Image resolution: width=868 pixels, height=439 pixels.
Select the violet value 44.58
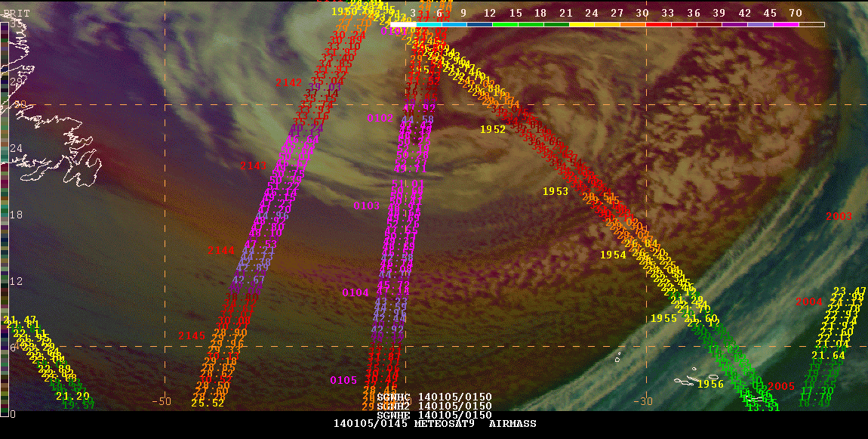(x=417, y=119)
